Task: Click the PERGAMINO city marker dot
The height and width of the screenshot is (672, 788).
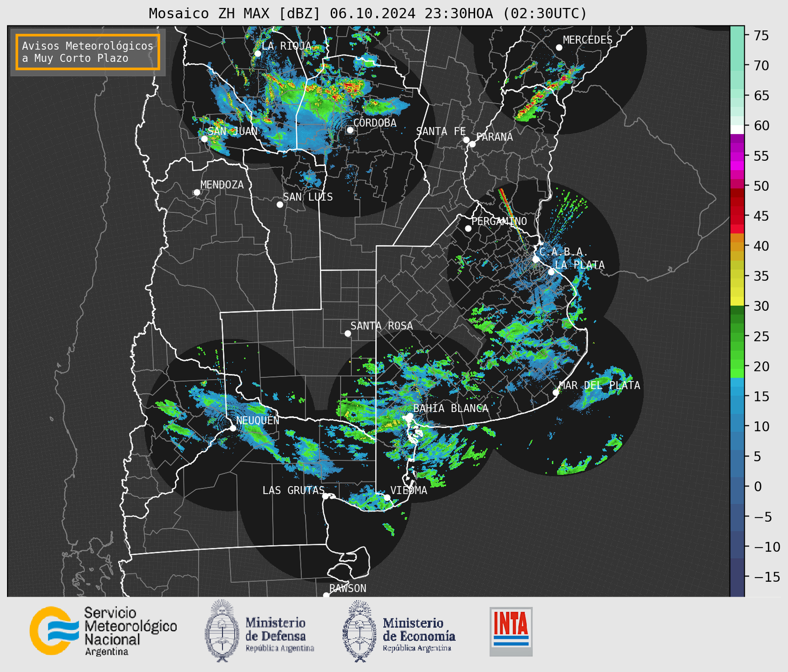Action: (468, 229)
